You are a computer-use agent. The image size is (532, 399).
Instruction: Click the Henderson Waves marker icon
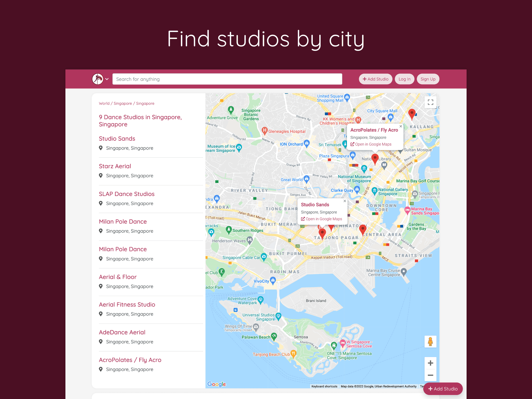point(250,240)
